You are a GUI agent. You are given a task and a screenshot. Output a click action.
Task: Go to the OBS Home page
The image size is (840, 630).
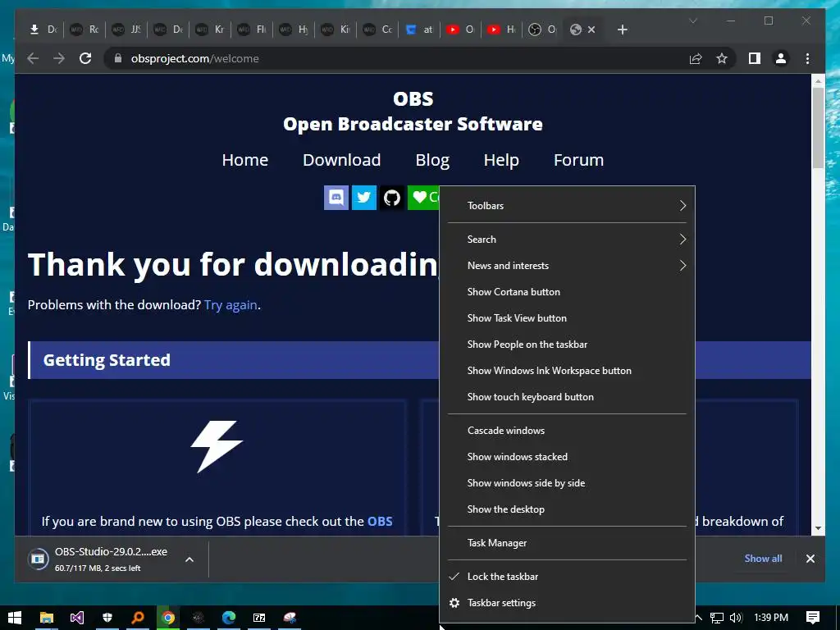coord(244,160)
